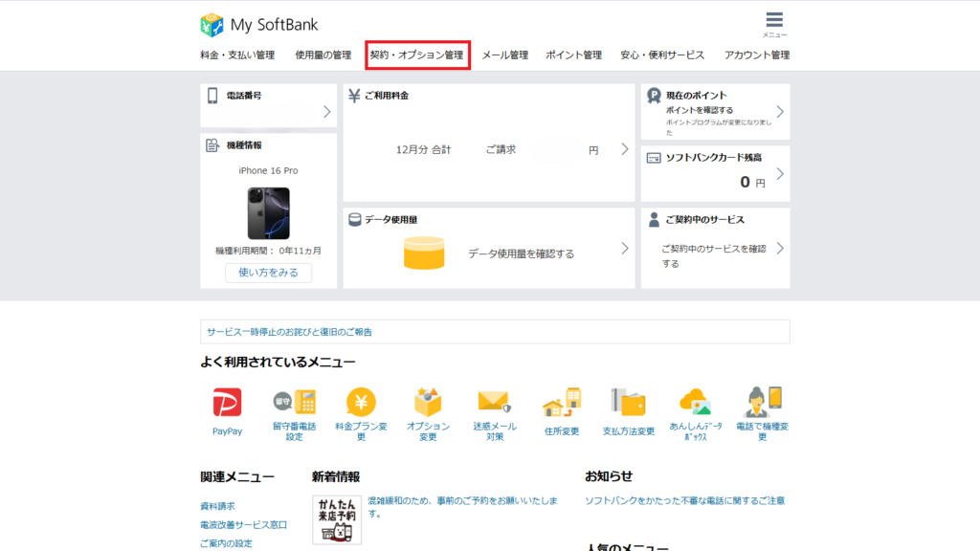Expand the データ使用量 panel chevron
The height and width of the screenshot is (551, 980).
click(624, 249)
